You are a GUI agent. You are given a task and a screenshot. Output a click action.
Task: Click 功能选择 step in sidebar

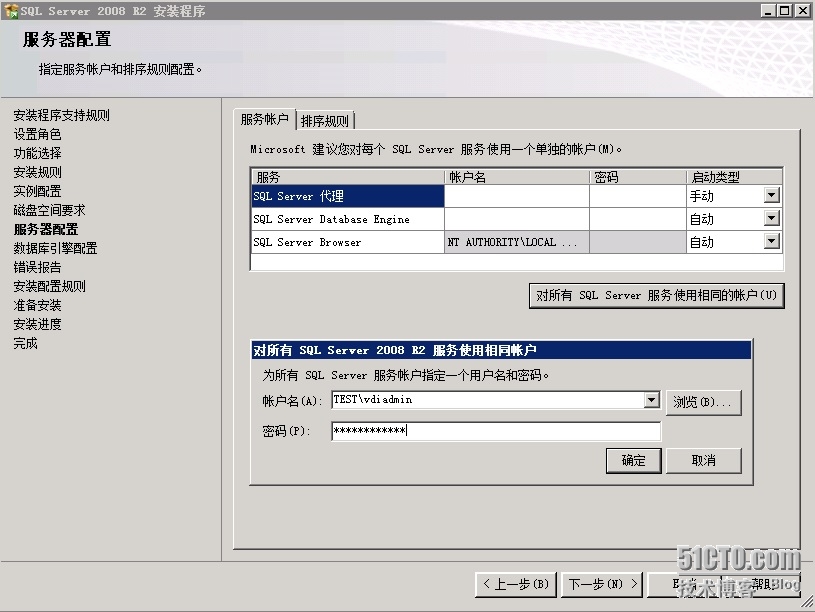pos(37,153)
